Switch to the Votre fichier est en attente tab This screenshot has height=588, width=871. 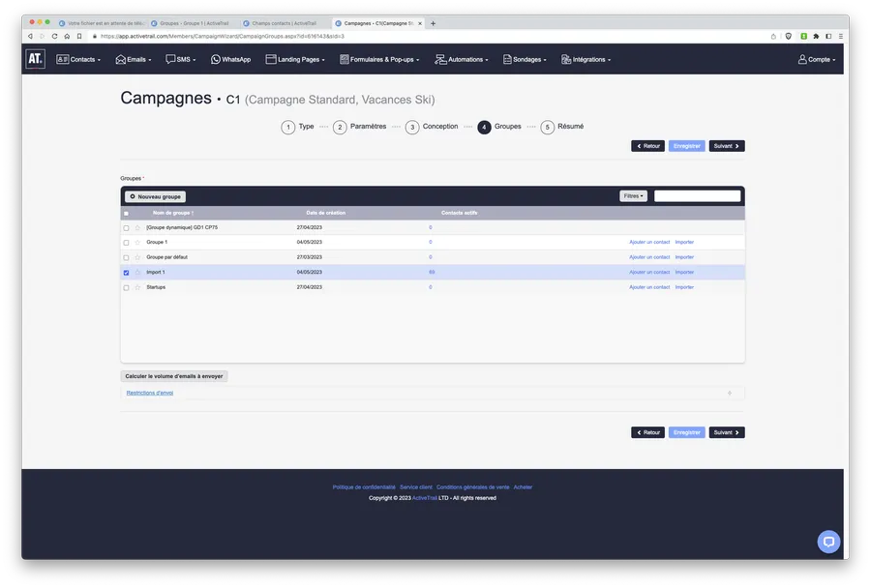[x=103, y=23]
